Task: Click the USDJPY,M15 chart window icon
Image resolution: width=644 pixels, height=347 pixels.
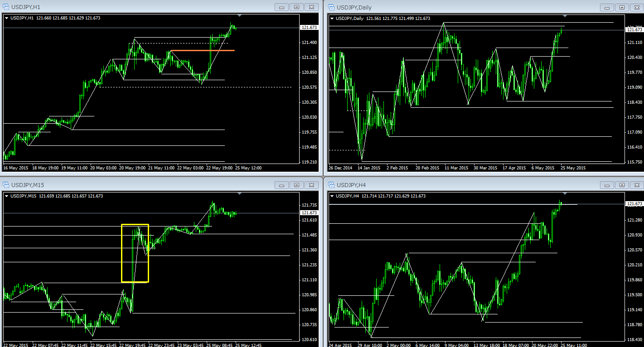Action: pyautogui.click(x=6, y=185)
